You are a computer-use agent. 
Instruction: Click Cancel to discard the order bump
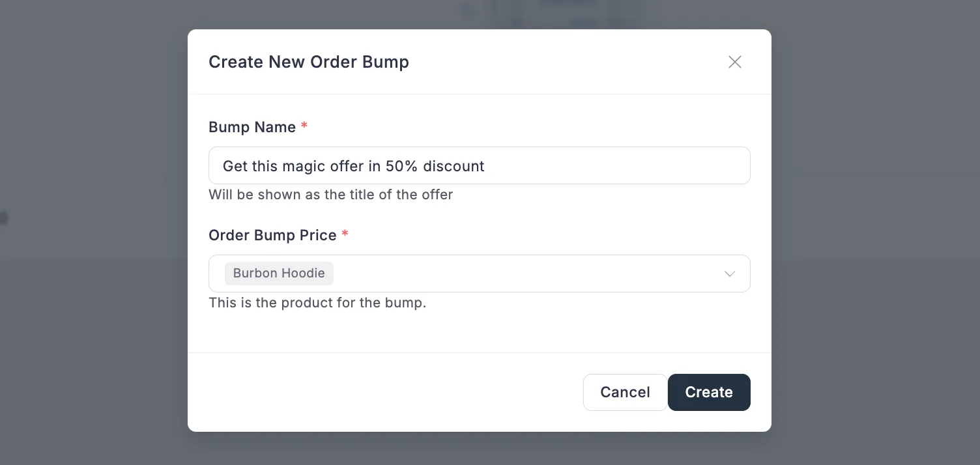[625, 392]
